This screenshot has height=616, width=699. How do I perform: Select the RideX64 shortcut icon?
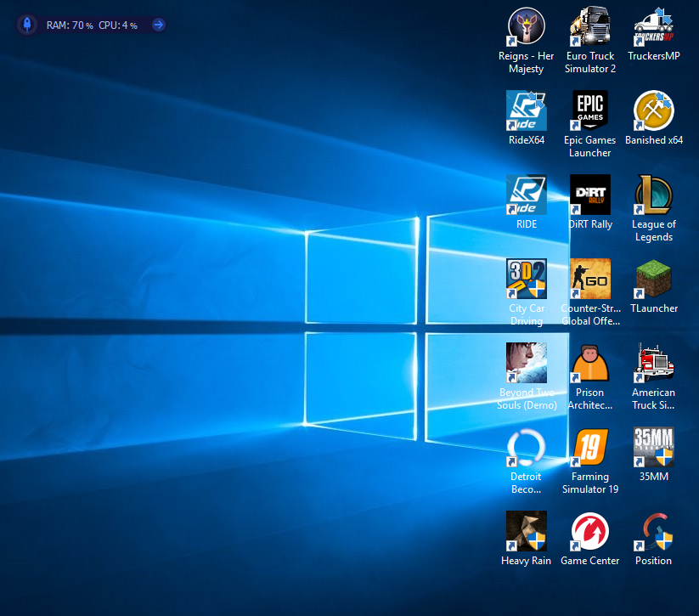point(526,110)
